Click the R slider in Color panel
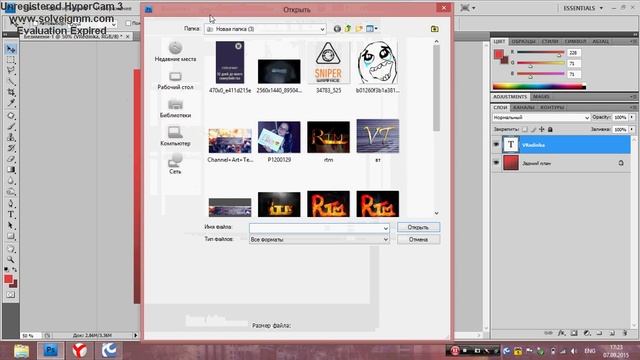 540,53
